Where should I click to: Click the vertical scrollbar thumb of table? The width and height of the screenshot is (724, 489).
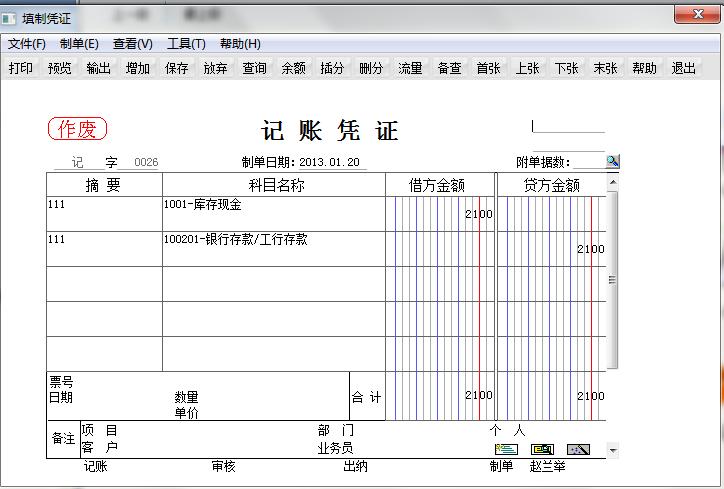613,279
